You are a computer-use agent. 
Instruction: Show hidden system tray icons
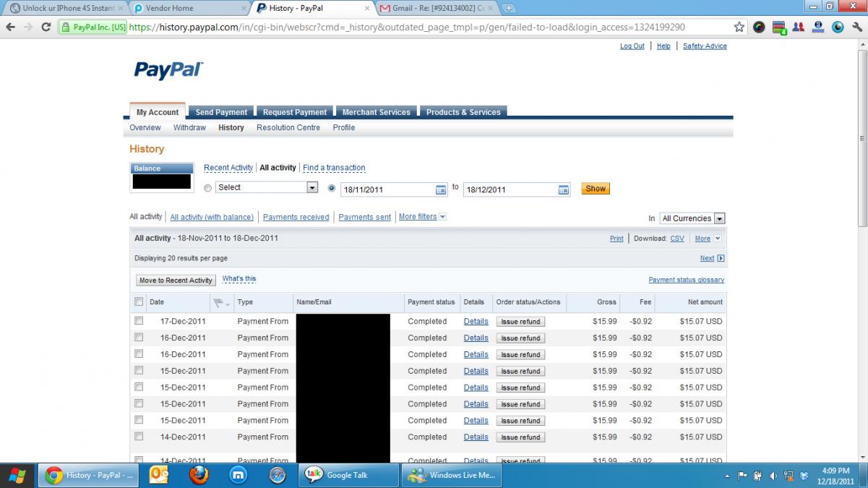click(727, 475)
